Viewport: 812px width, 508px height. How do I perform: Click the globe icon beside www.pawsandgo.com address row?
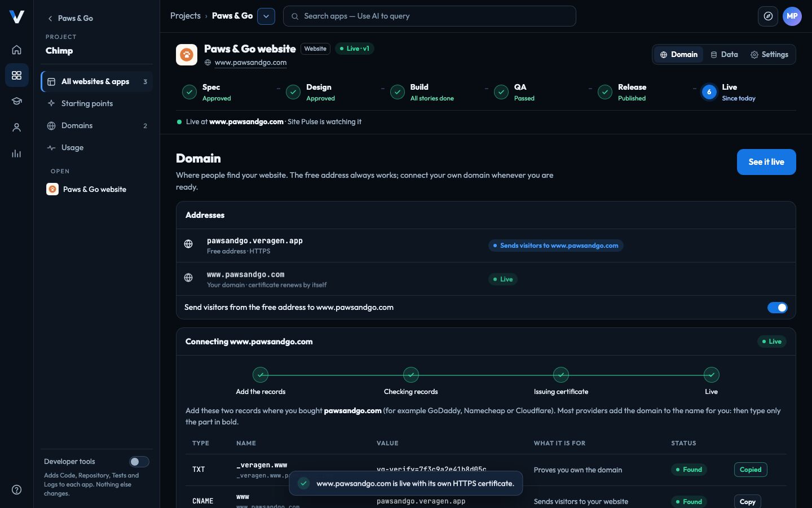[x=188, y=278]
